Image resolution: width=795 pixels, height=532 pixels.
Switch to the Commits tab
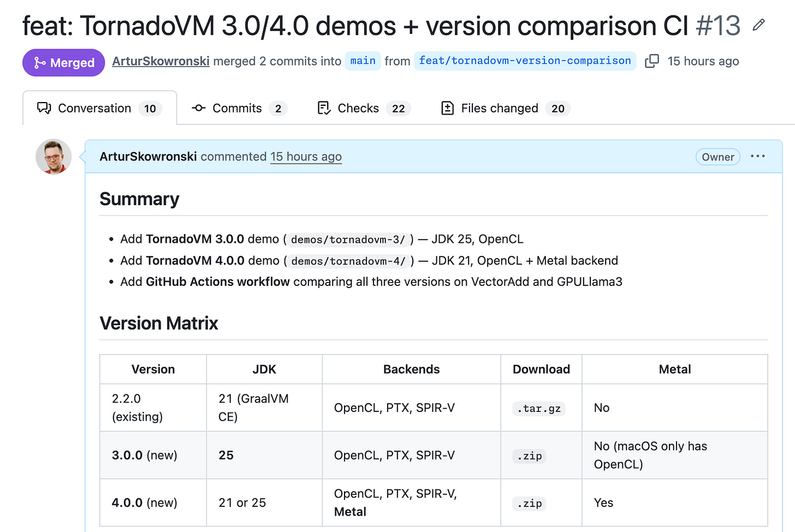pyautogui.click(x=239, y=108)
